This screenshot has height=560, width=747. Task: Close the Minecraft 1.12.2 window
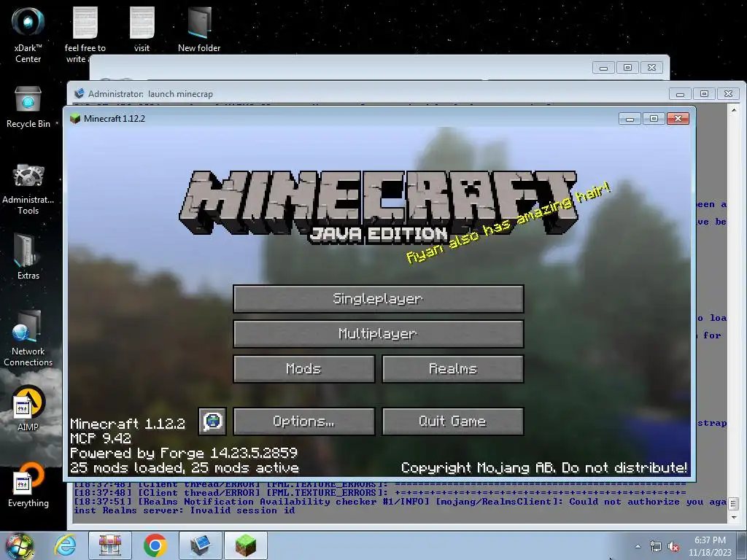tap(678, 119)
